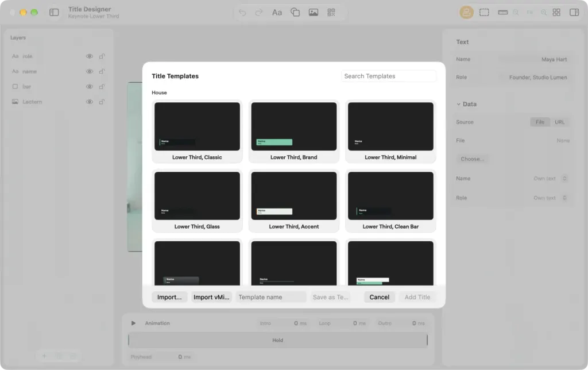Click the unlock icon for role layer
Screen dimensions: 588x370
click(x=102, y=56)
